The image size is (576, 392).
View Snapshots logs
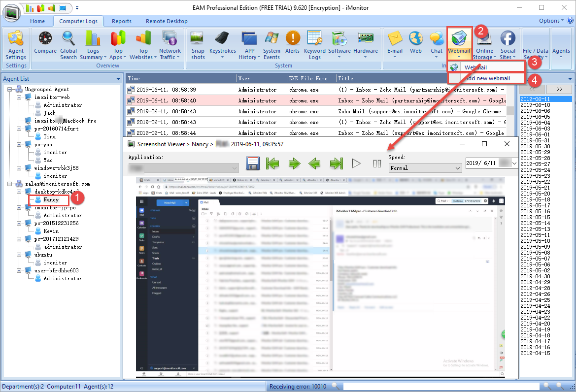coord(198,45)
